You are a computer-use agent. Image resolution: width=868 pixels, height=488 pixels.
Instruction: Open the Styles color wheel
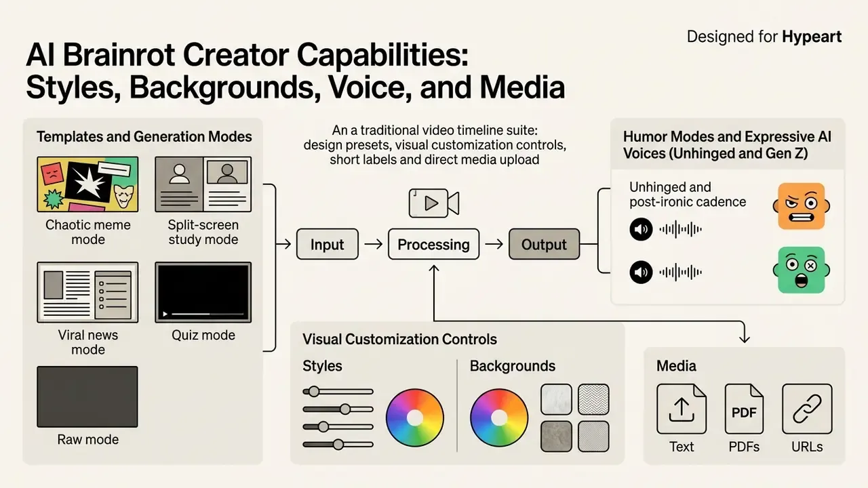(415, 417)
